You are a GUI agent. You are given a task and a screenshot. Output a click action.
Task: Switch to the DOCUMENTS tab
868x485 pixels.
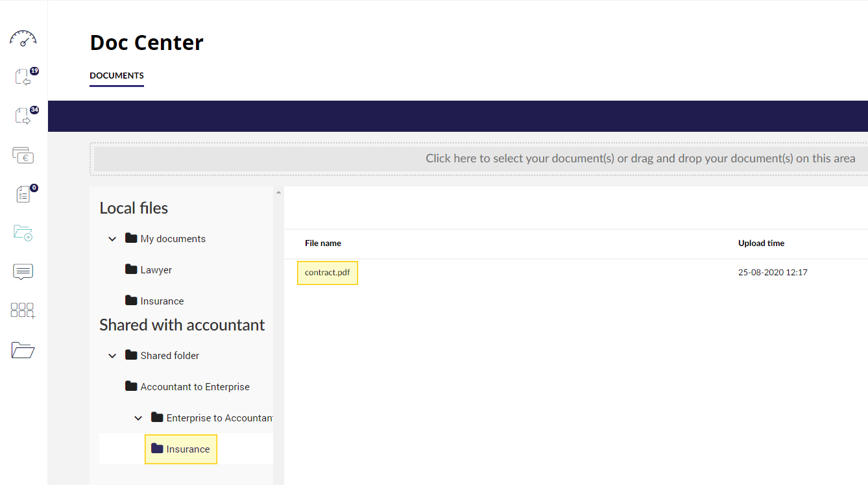(117, 76)
